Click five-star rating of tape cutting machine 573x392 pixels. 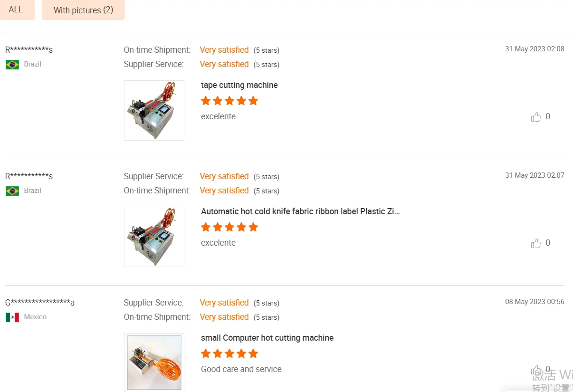click(x=229, y=101)
